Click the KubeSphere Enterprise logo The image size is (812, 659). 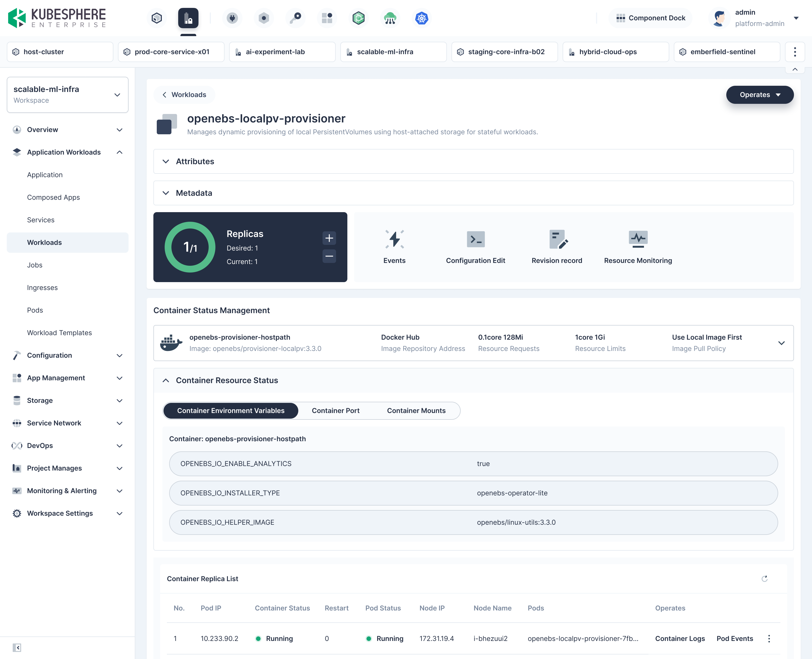point(57,18)
